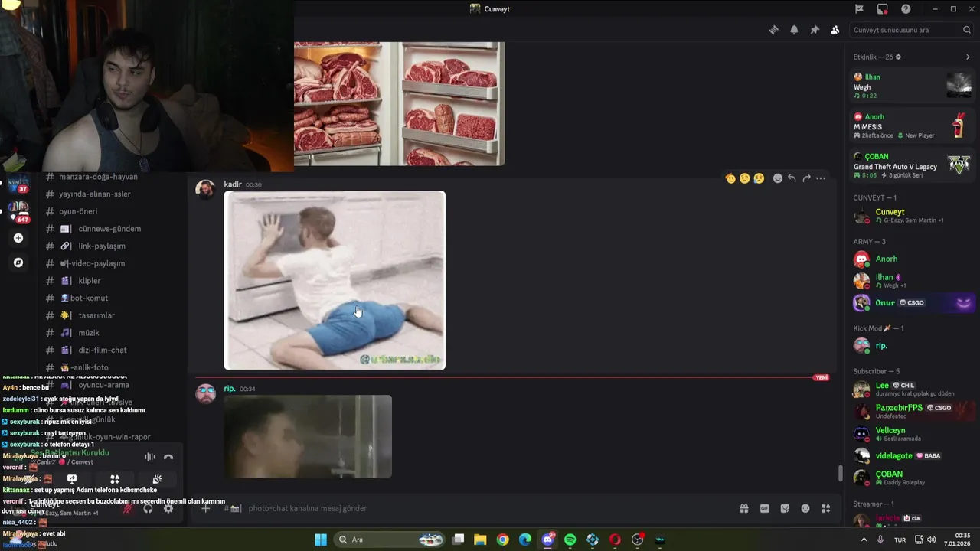Select Anorh in the ARMY group

coord(912,259)
